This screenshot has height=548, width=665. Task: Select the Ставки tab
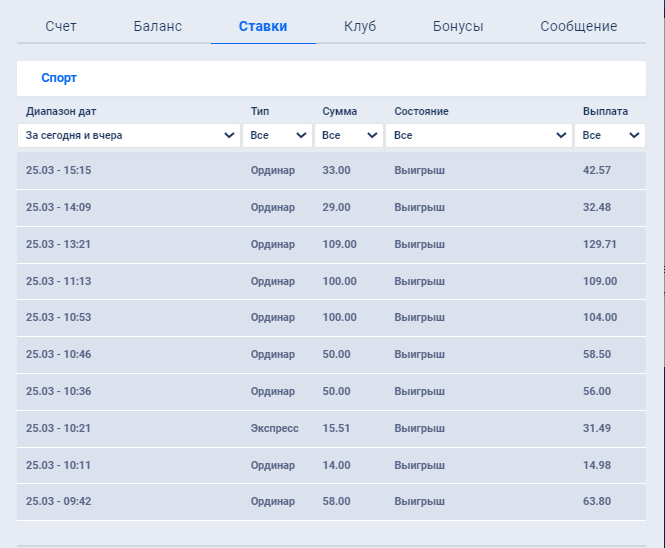pyautogui.click(x=263, y=26)
